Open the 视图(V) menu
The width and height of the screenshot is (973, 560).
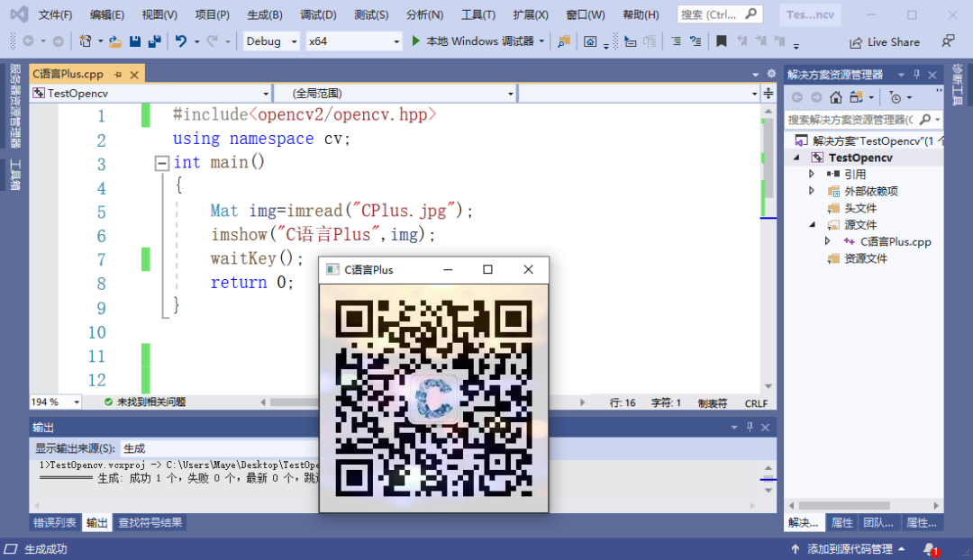[x=159, y=14]
